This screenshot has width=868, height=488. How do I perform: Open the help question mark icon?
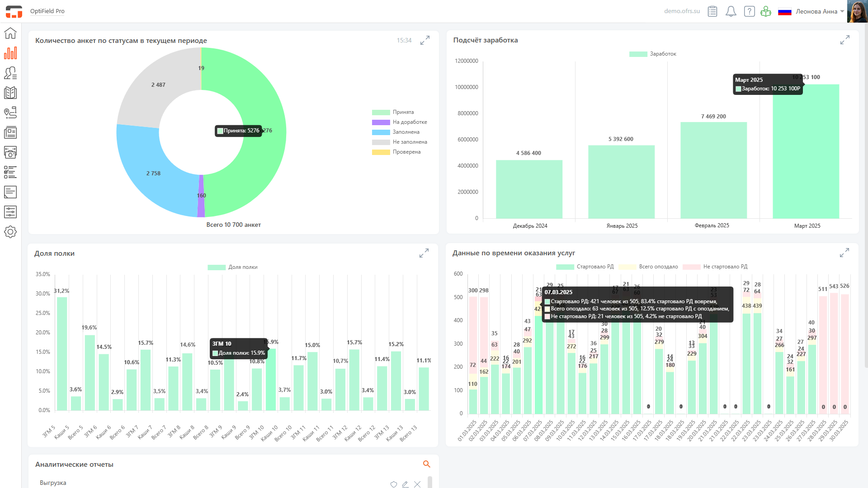click(x=749, y=11)
